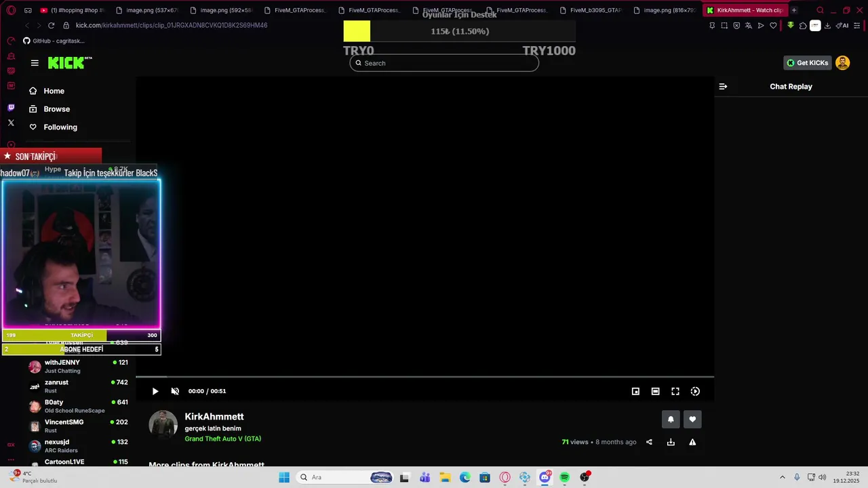Open the GitHub bookmark in the bookmarks bar
Screen dimensions: 868x488
[x=54, y=41]
